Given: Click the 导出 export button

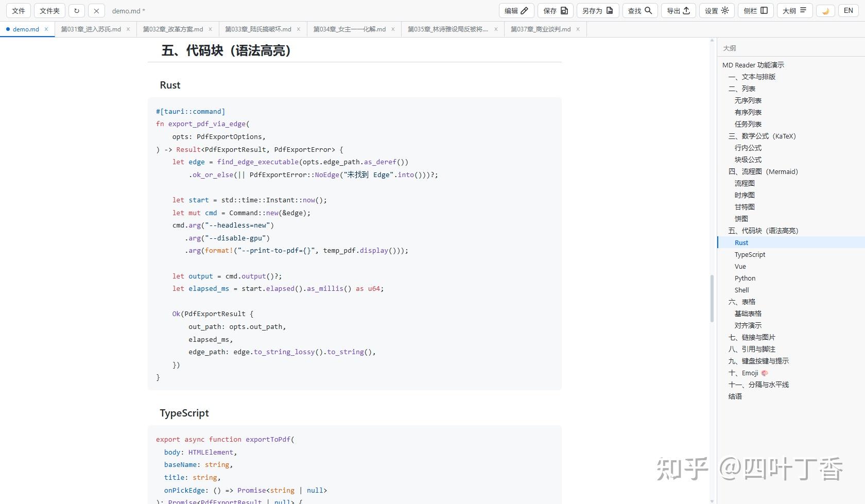Looking at the screenshot, I should tap(679, 11).
